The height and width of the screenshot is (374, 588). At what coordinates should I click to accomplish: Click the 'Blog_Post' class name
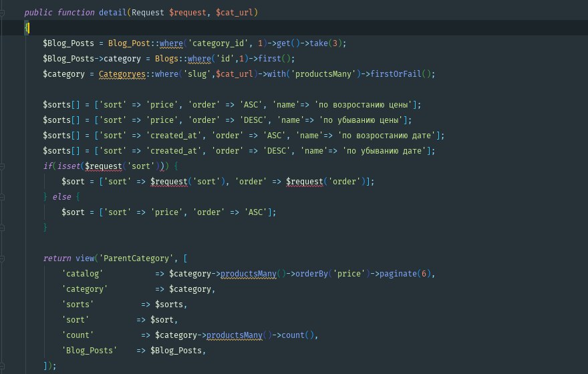coord(129,43)
